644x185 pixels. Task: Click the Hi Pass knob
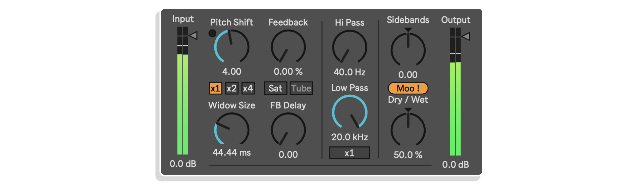point(350,47)
